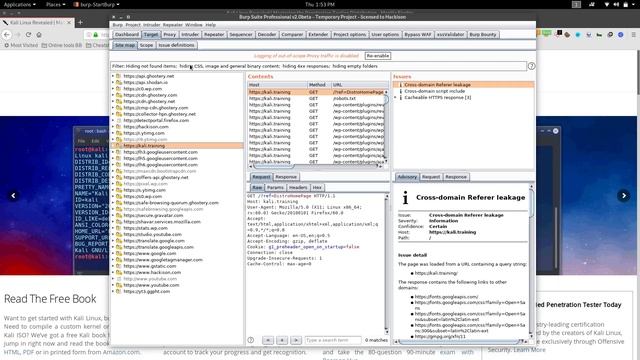Expand https://secure.gravatar.com tree node
This screenshot has width=640, height=360.
pos(113,216)
